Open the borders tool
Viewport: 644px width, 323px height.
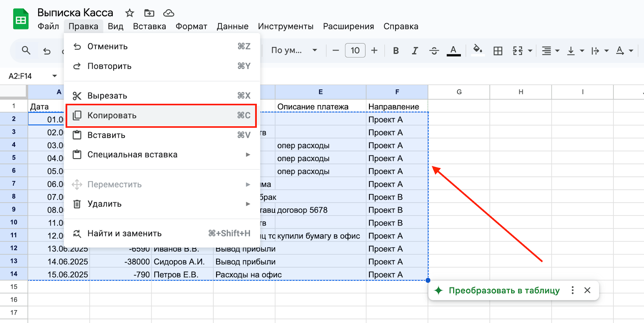click(x=498, y=51)
